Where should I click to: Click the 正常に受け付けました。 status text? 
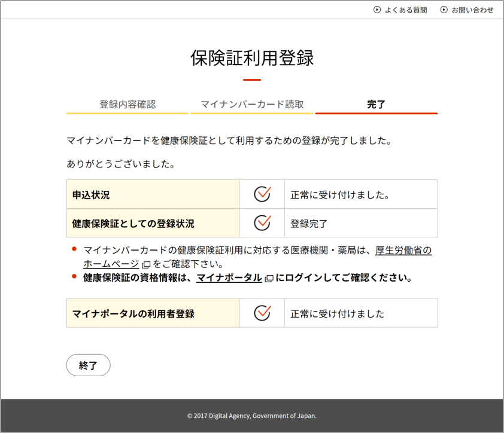click(x=340, y=195)
